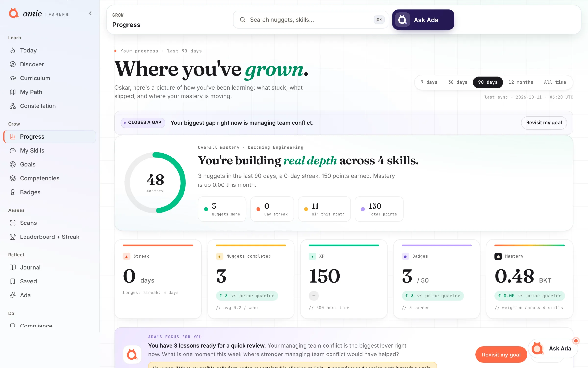The image size is (588, 368).
Task: Click the Mastery card black icon
Action: point(498,257)
